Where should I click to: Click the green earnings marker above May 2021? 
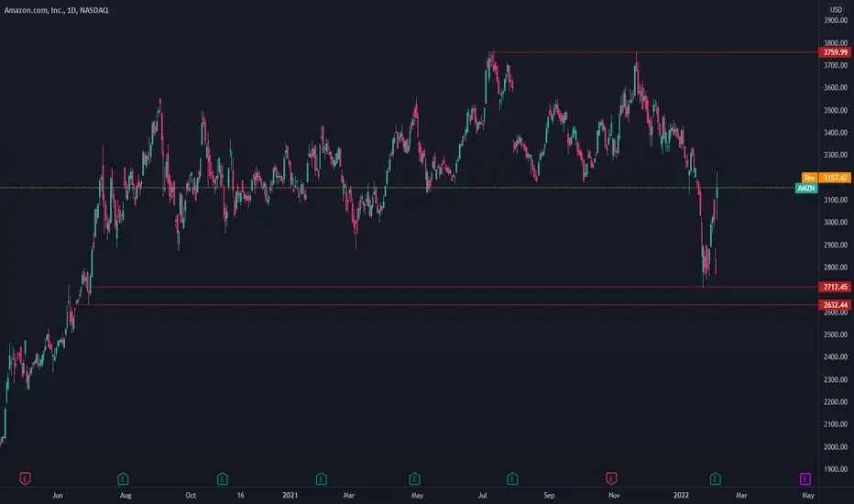(414, 479)
